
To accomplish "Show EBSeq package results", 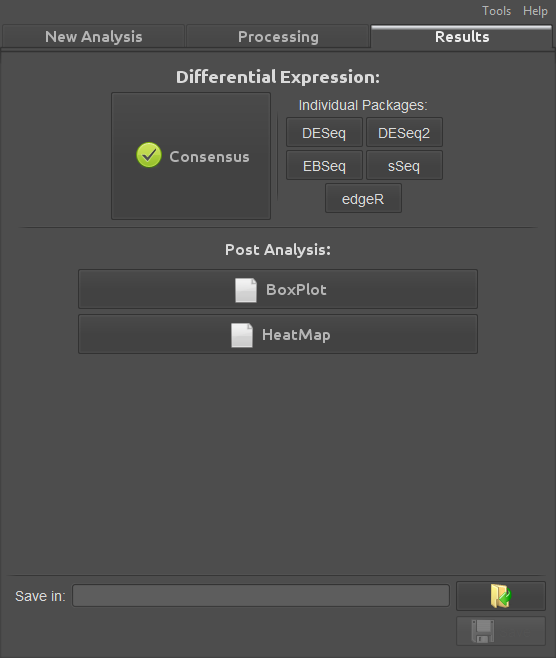I will (324, 165).
